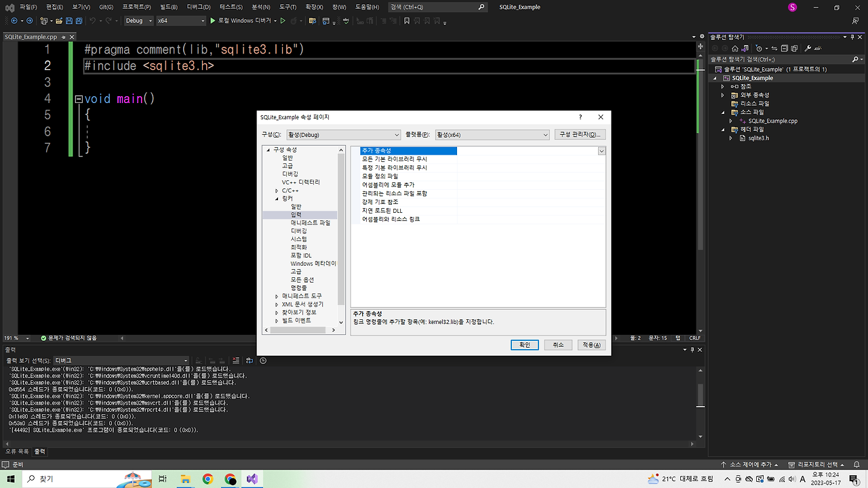Open the 빌드(B) menu
The height and width of the screenshot is (488, 868).
tap(168, 7)
